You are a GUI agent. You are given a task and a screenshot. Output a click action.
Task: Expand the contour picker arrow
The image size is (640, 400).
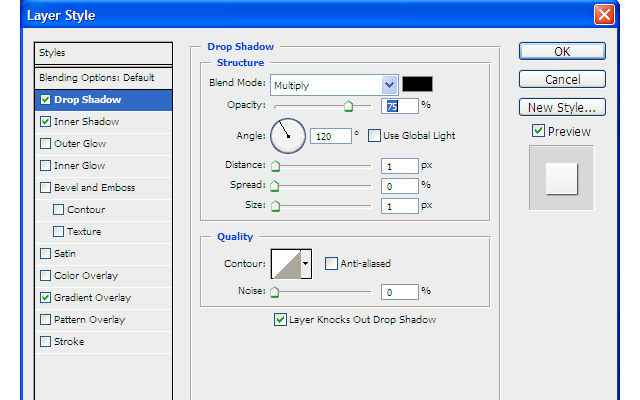click(306, 264)
